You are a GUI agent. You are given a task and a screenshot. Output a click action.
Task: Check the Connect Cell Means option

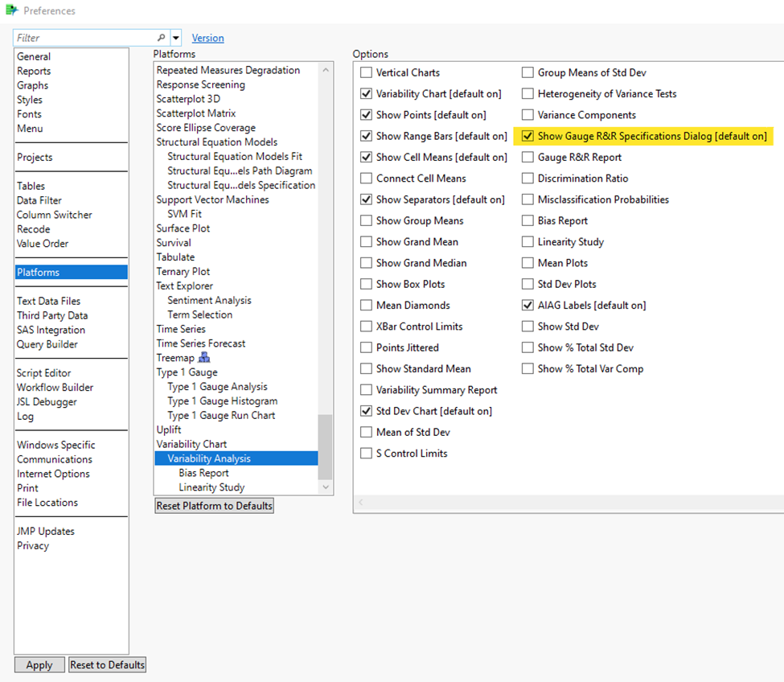click(x=366, y=178)
